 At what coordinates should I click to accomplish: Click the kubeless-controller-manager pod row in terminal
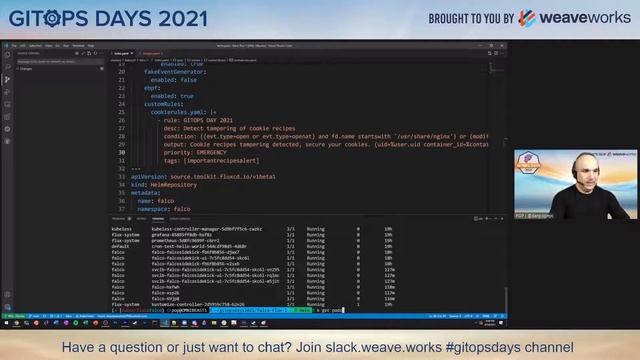252,229
